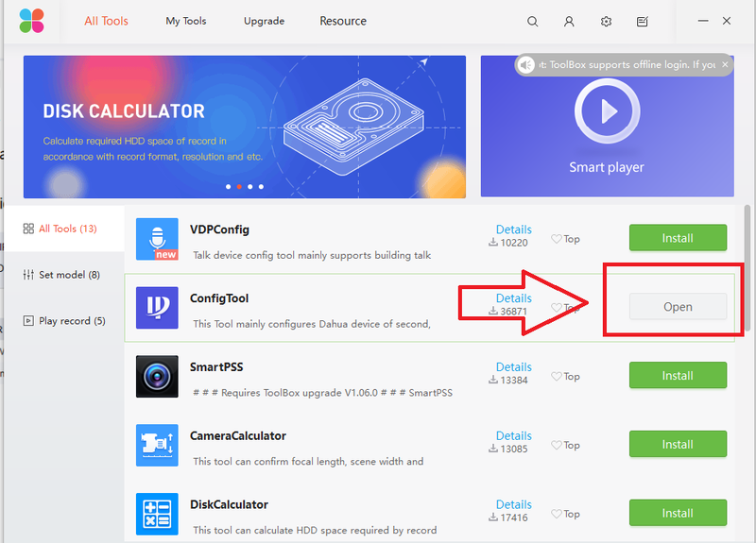Open the search magnifier icon
Screen dimensions: 756x543
pyautogui.click(x=532, y=21)
